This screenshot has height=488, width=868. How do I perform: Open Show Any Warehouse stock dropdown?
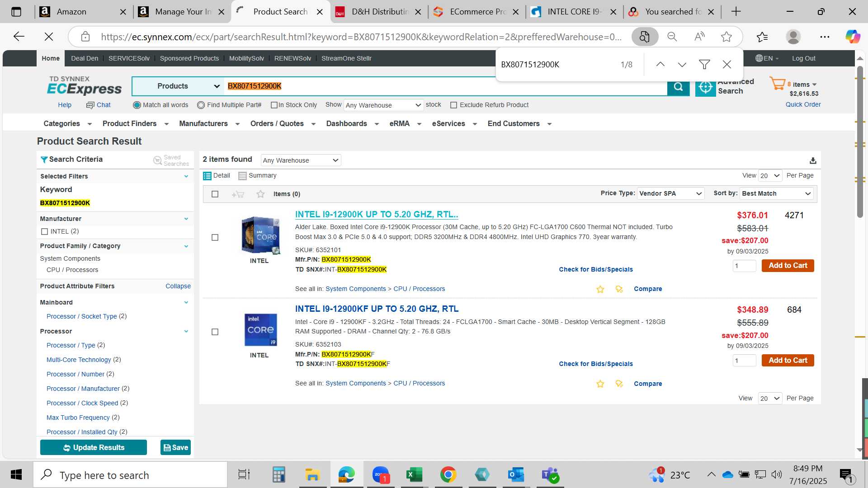pos(383,105)
